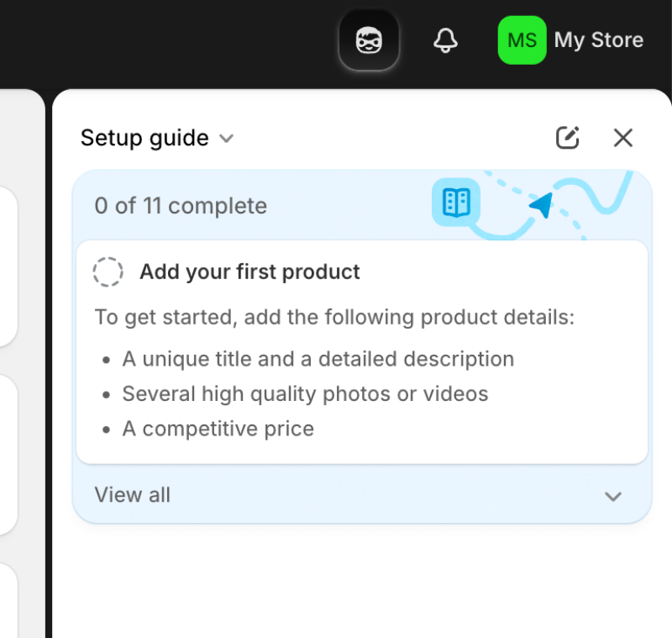Click the dashed circle next to the task title

(x=108, y=271)
